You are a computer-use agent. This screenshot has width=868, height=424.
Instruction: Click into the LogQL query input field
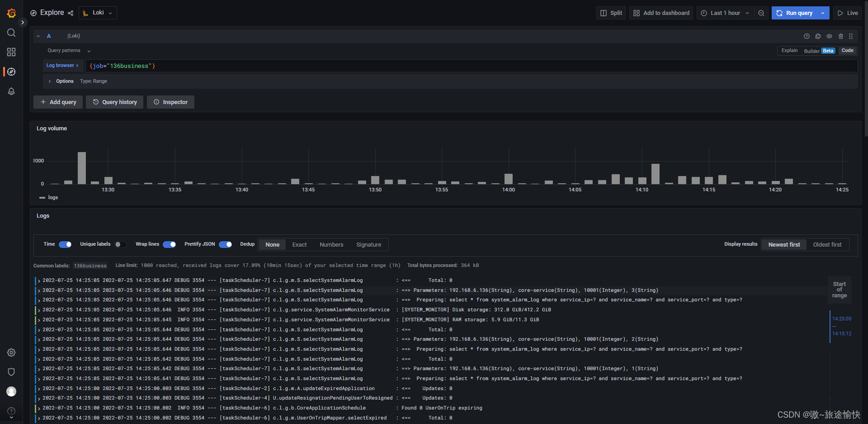pyautogui.click(x=472, y=66)
